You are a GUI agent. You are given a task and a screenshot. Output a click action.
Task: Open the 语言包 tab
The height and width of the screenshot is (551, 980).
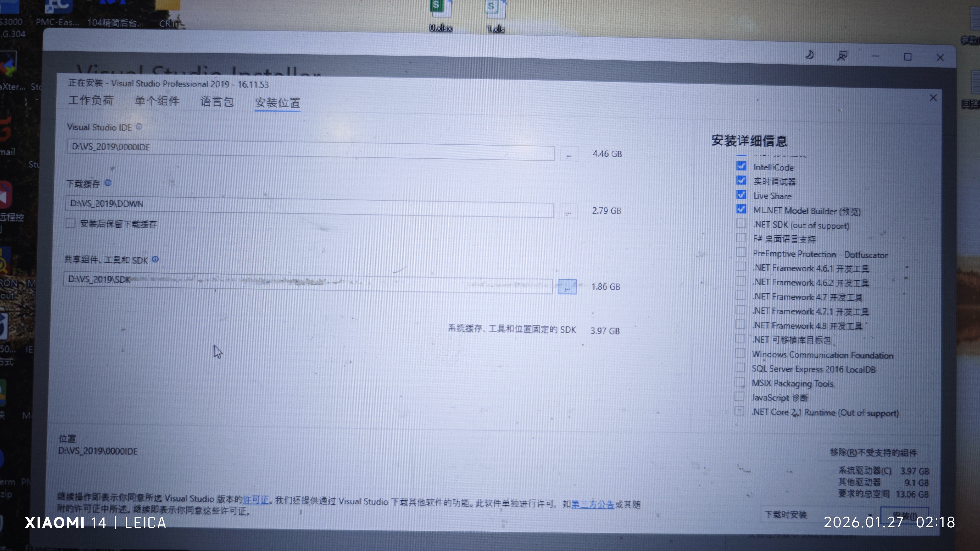tap(217, 102)
